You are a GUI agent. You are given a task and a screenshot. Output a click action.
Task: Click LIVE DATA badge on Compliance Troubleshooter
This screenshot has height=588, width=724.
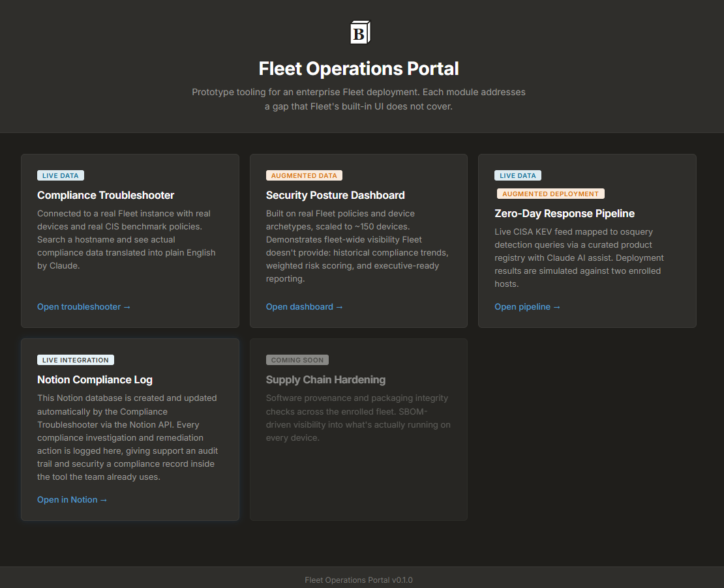(61, 175)
